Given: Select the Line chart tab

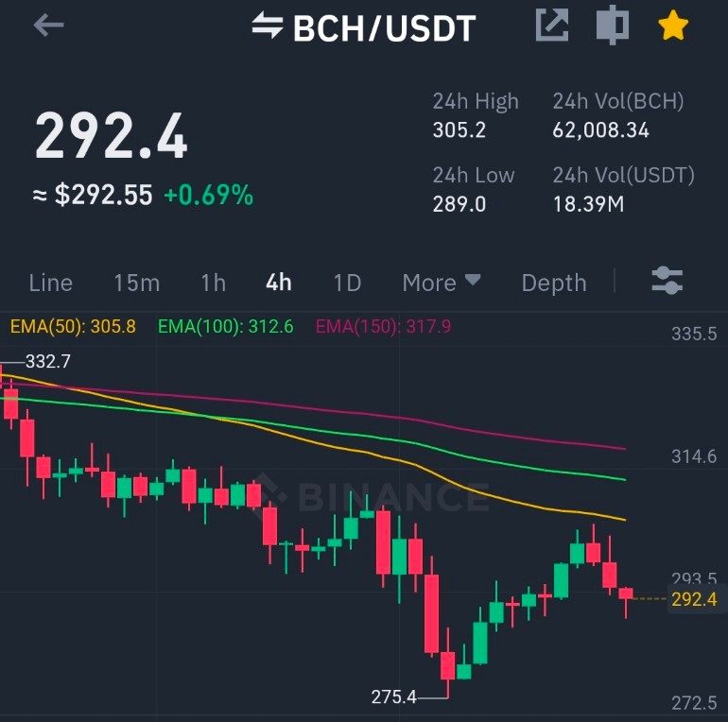Looking at the screenshot, I should pos(51,283).
